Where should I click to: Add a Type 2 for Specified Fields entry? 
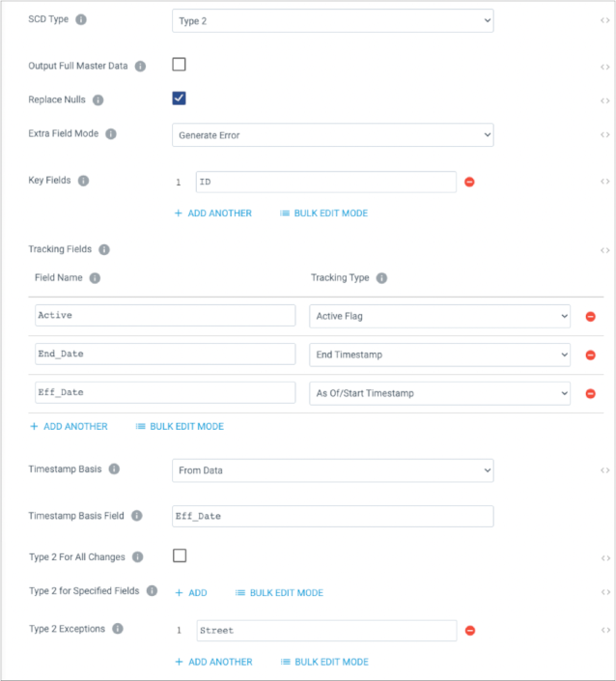tap(191, 593)
